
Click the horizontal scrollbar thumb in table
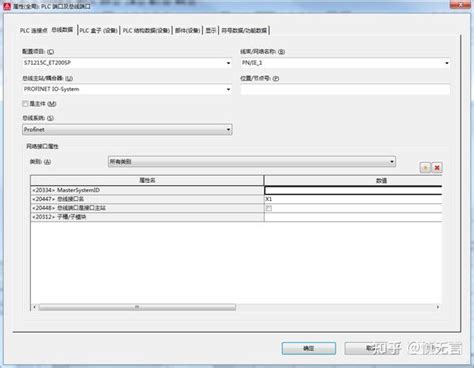[x=137, y=307]
